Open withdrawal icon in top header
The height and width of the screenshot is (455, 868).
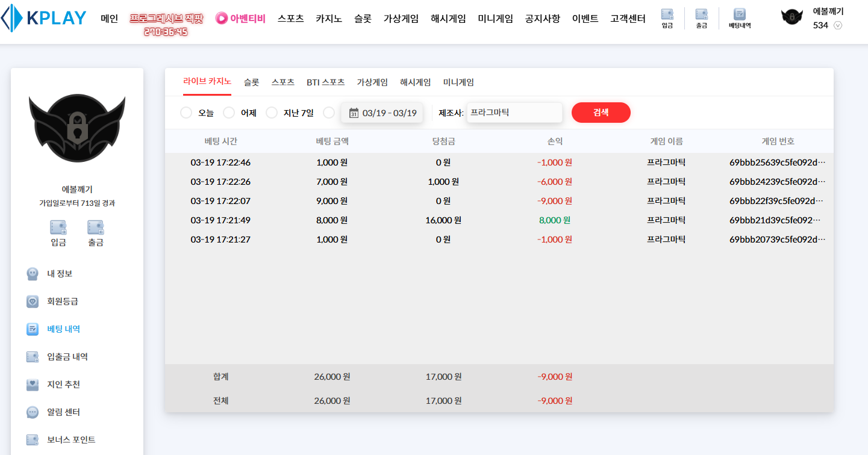701,18
